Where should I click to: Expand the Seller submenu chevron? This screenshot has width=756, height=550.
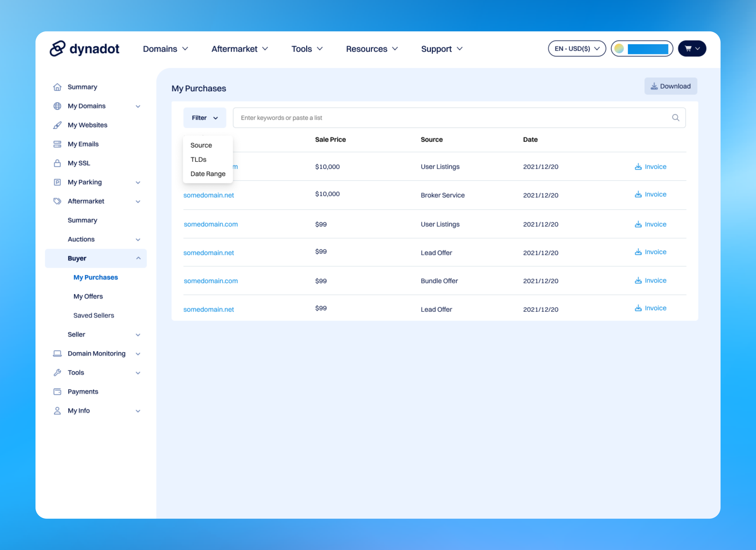pyautogui.click(x=138, y=335)
